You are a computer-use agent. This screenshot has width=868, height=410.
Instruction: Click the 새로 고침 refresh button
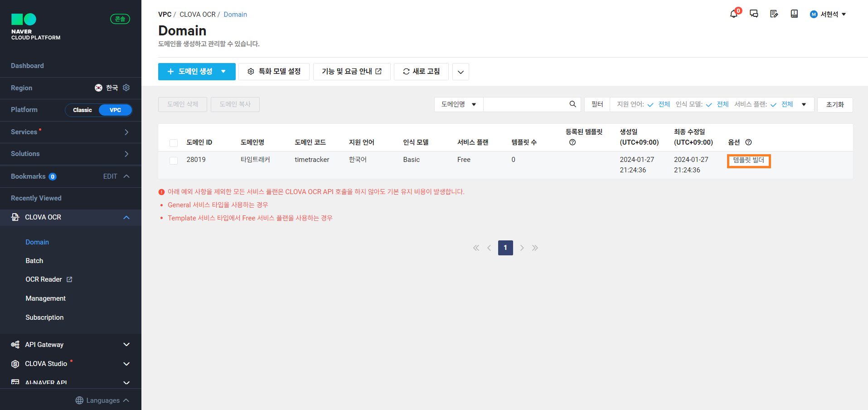tap(421, 72)
